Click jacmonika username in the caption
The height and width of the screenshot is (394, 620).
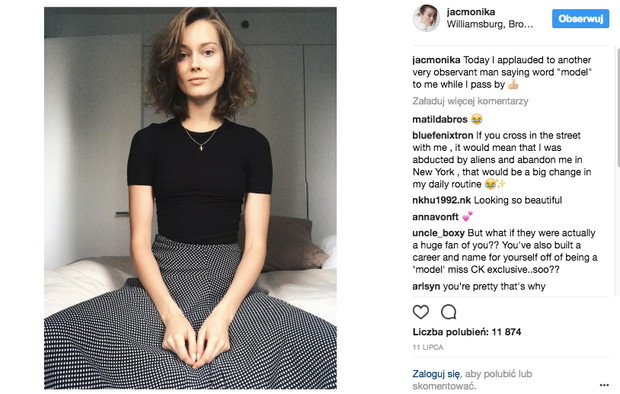click(x=436, y=60)
